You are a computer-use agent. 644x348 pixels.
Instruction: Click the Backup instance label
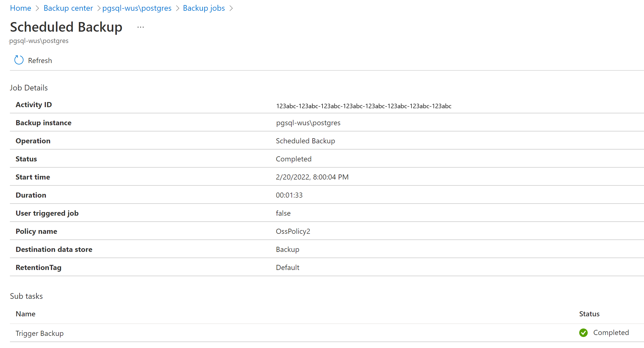click(x=44, y=123)
